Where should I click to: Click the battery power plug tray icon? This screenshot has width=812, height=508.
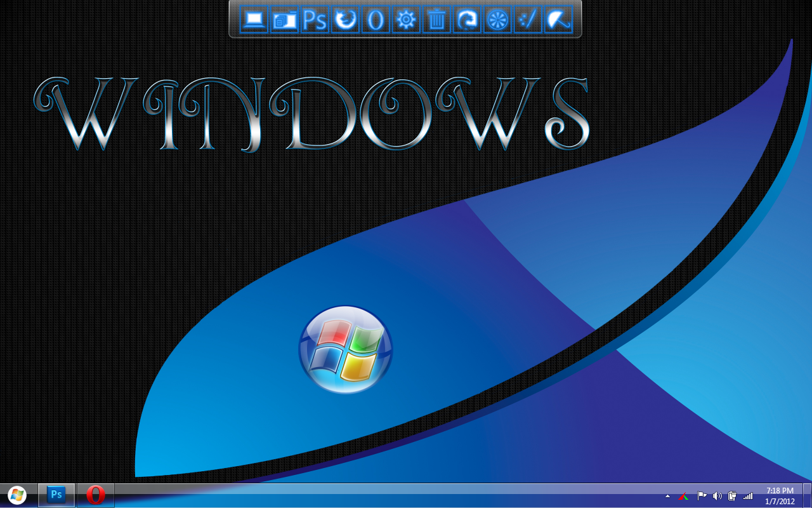click(732, 496)
